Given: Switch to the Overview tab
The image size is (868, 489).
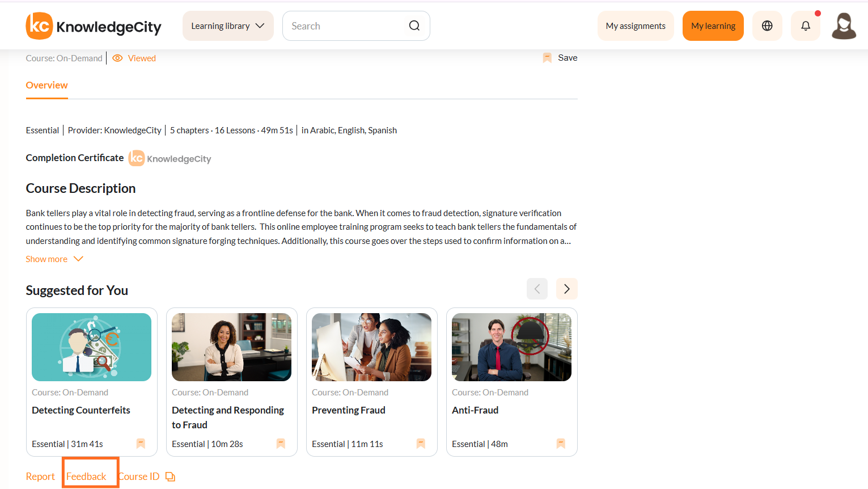Looking at the screenshot, I should pyautogui.click(x=46, y=85).
